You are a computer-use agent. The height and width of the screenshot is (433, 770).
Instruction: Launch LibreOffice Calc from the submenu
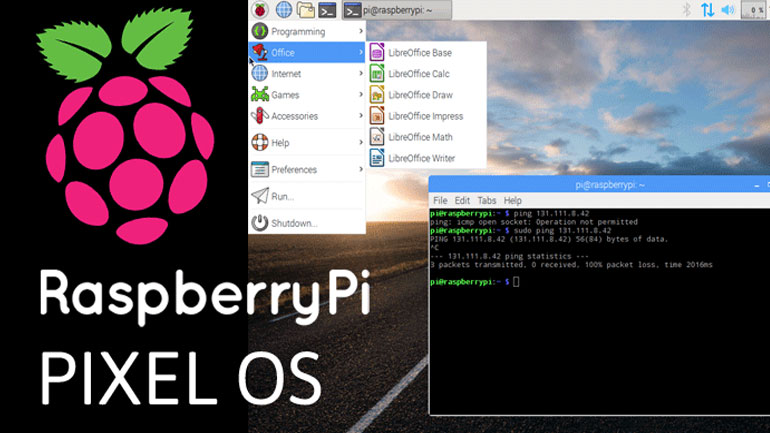click(426, 74)
